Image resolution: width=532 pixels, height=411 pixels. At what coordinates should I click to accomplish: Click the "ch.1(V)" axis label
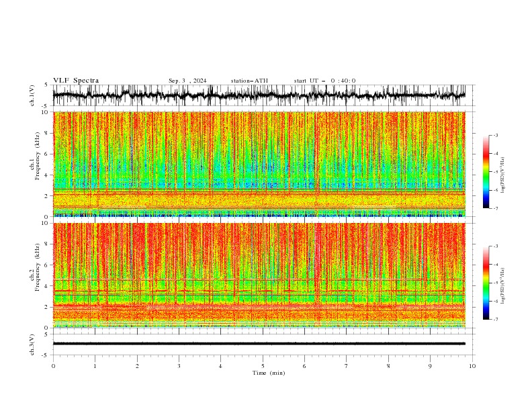tap(32, 95)
